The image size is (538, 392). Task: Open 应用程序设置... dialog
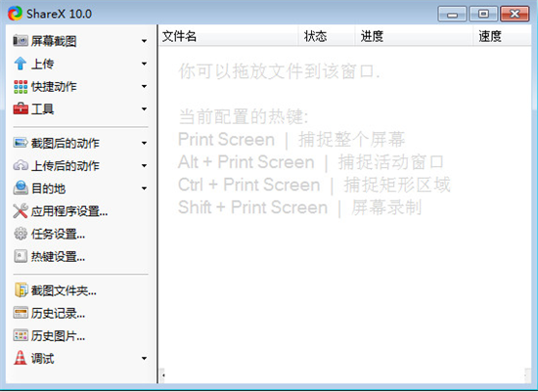[x=69, y=211]
